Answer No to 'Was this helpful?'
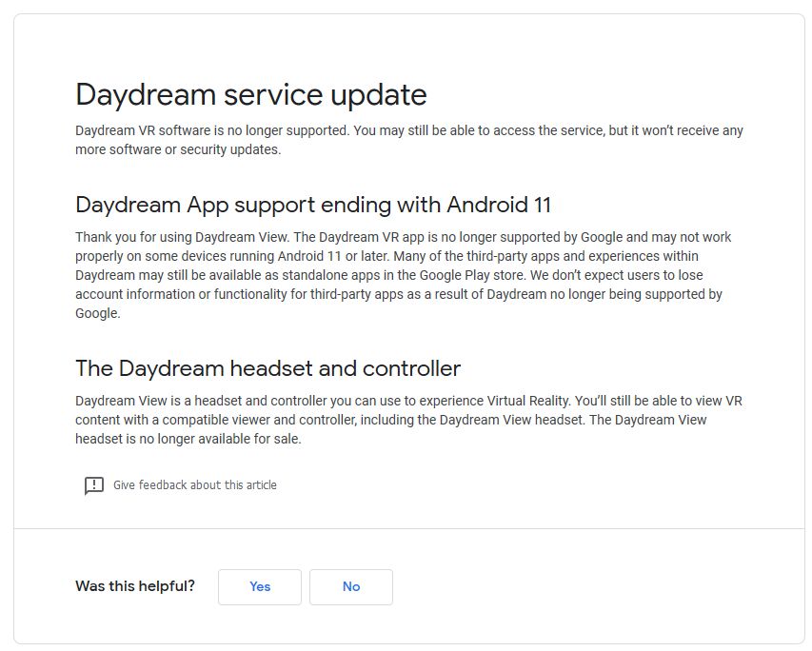The height and width of the screenshot is (651, 812). pyautogui.click(x=351, y=587)
